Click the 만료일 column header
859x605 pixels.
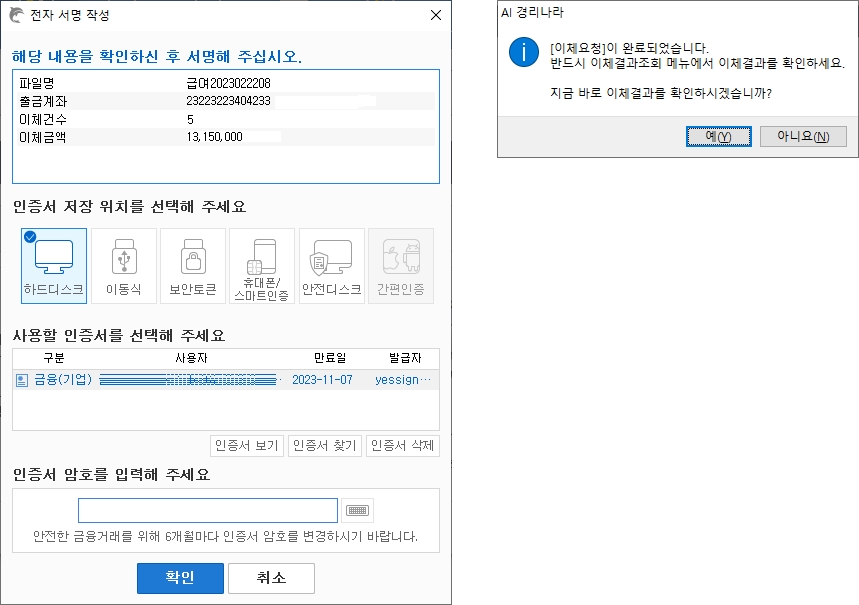coord(329,357)
